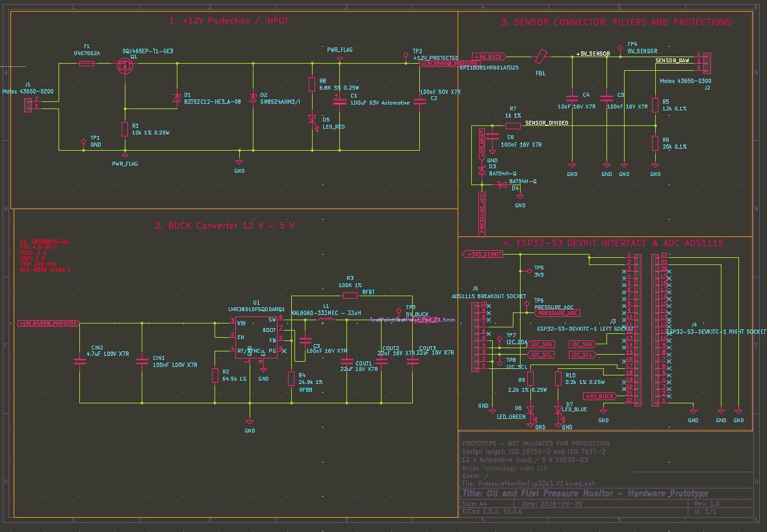Select resistor R6 20k symbol

coord(655,144)
